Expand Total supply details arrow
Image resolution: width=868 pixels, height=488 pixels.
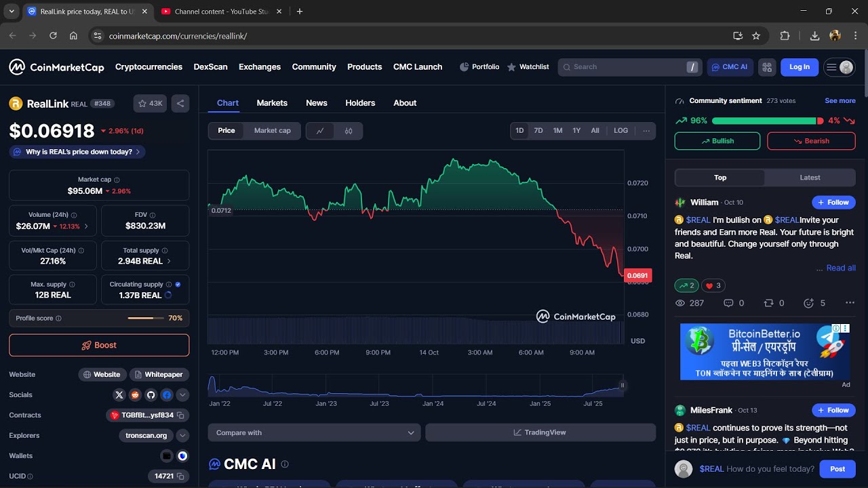pyautogui.click(x=169, y=261)
